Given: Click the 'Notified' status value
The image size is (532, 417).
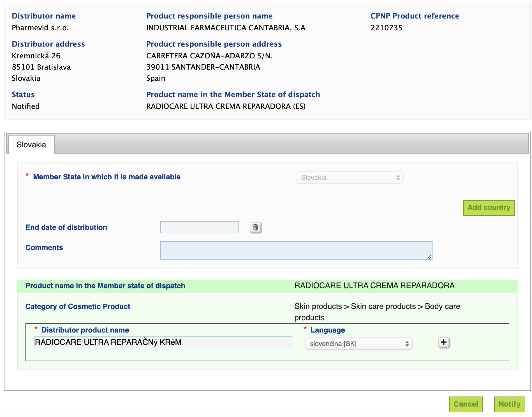Looking at the screenshot, I should pos(26,106).
